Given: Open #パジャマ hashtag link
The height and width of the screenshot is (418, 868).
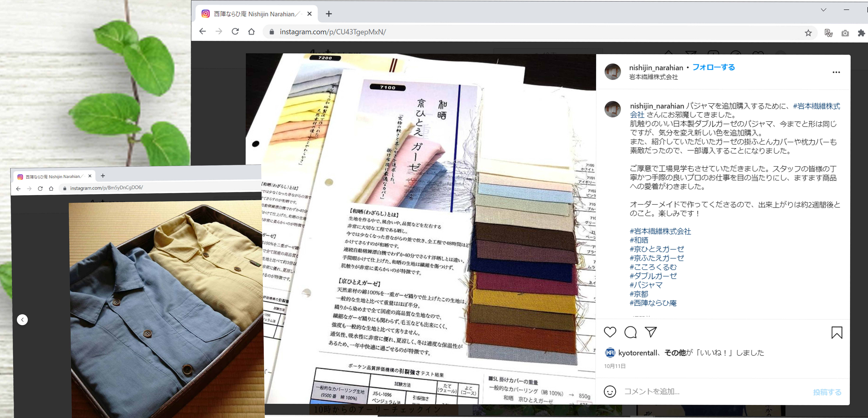Looking at the screenshot, I should pyautogui.click(x=646, y=285).
